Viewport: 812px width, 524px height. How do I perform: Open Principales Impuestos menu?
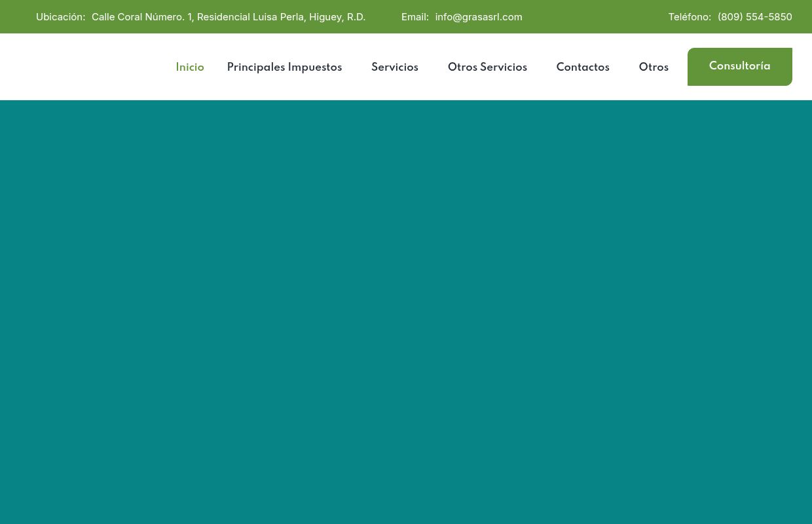pos(284,67)
